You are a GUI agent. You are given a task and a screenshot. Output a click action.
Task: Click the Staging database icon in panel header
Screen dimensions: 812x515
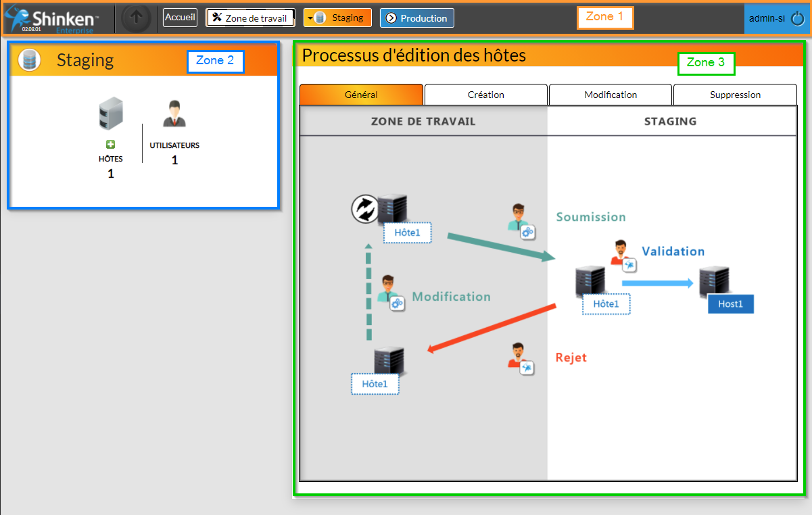point(29,60)
